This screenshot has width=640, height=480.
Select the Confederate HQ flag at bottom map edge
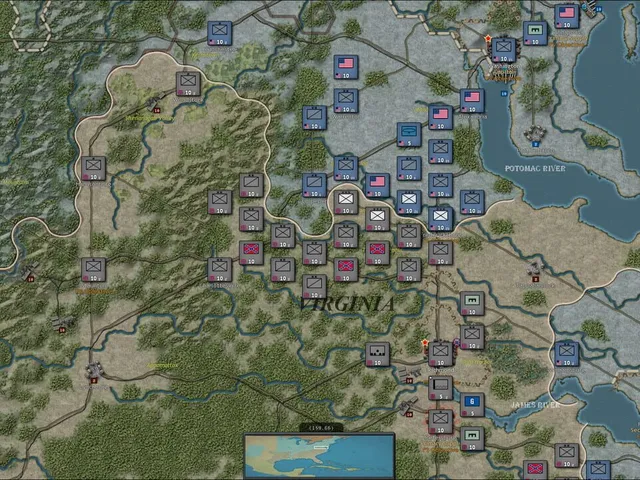(535, 470)
